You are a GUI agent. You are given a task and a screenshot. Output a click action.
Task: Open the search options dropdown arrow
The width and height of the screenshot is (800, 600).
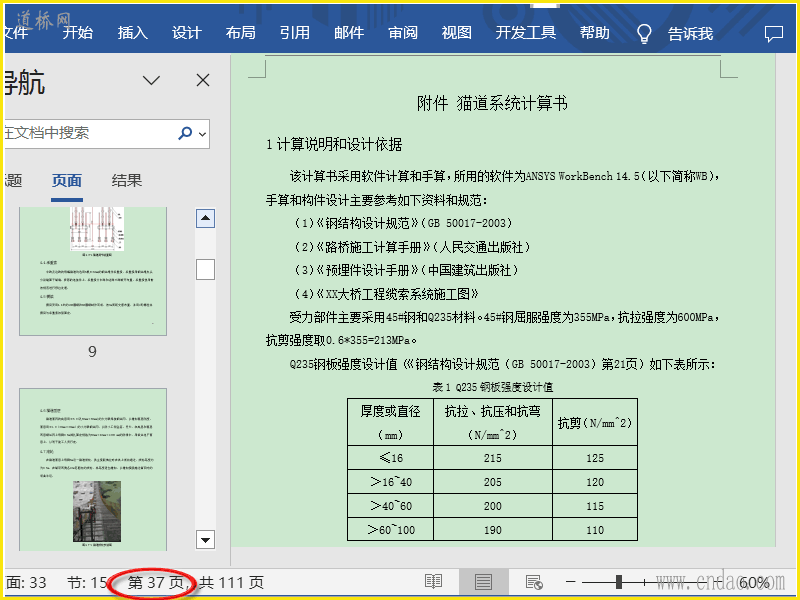click(x=203, y=134)
